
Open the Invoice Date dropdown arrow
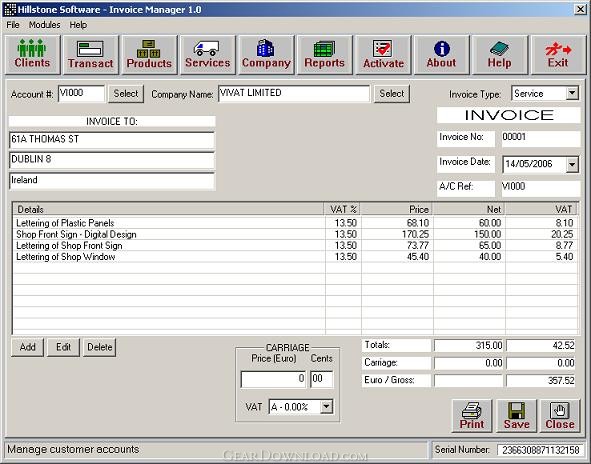[572, 165]
